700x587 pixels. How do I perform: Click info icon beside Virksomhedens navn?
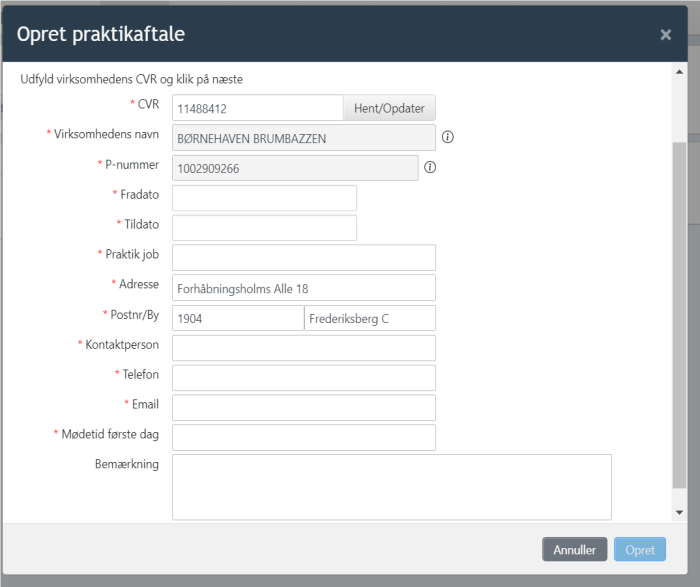pos(448,137)
